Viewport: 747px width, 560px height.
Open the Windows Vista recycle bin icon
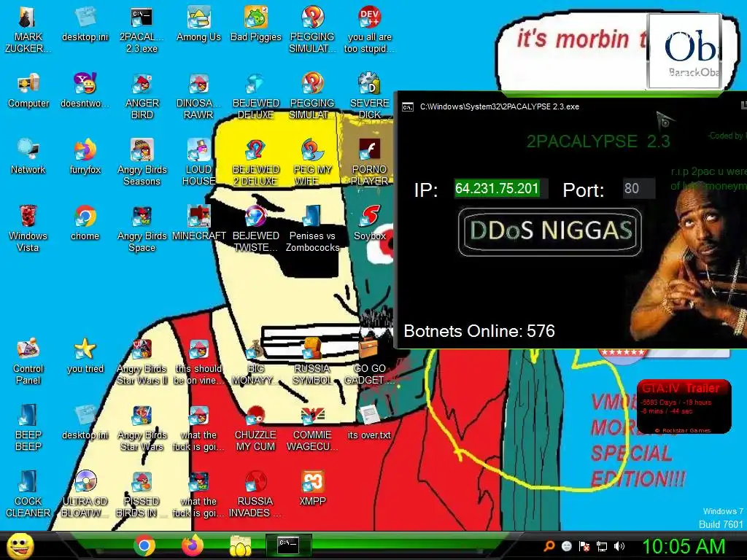(x=28, y=227)
